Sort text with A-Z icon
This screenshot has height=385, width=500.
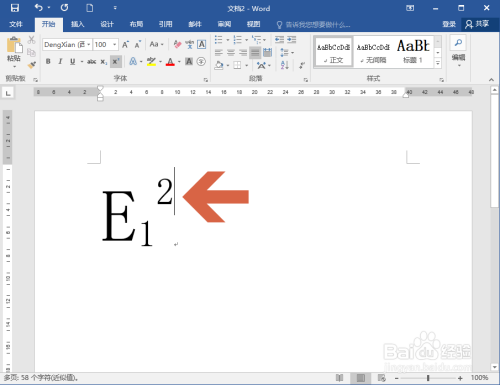click(285, 65)
